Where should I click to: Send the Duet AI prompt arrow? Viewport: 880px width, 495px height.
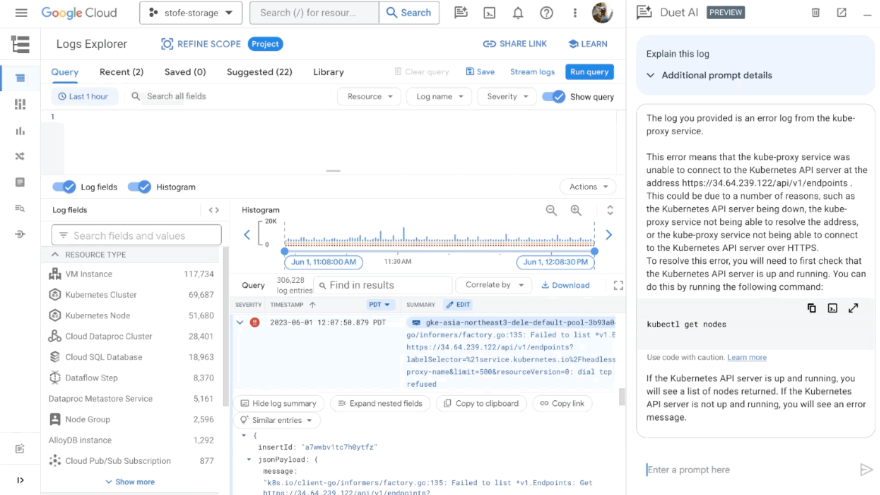point(866,470)
